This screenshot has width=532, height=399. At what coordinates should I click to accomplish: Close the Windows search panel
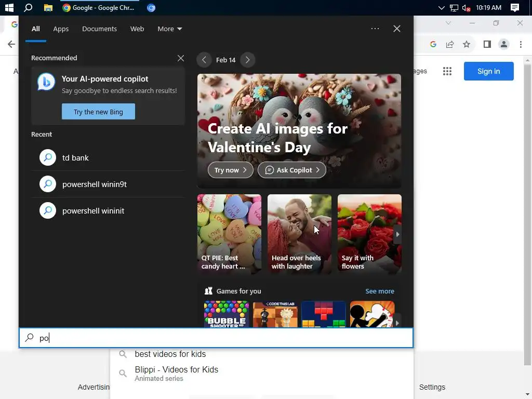click(x=396, y=29)
